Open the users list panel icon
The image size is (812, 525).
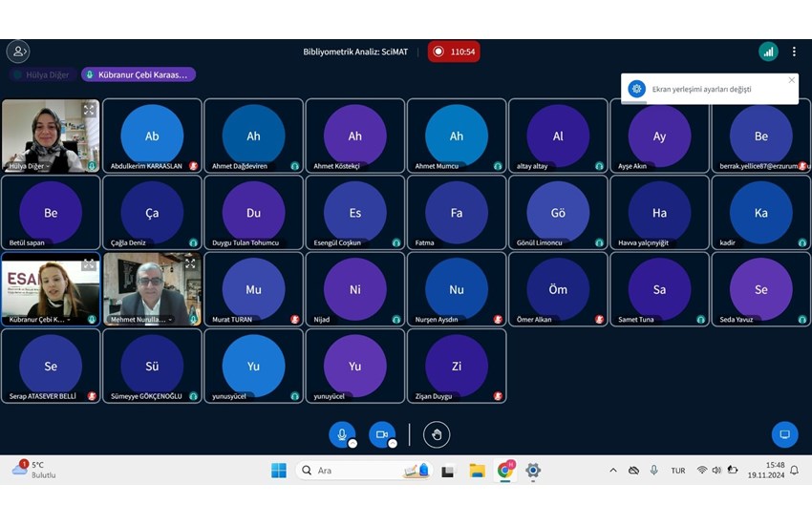[18, 52]
